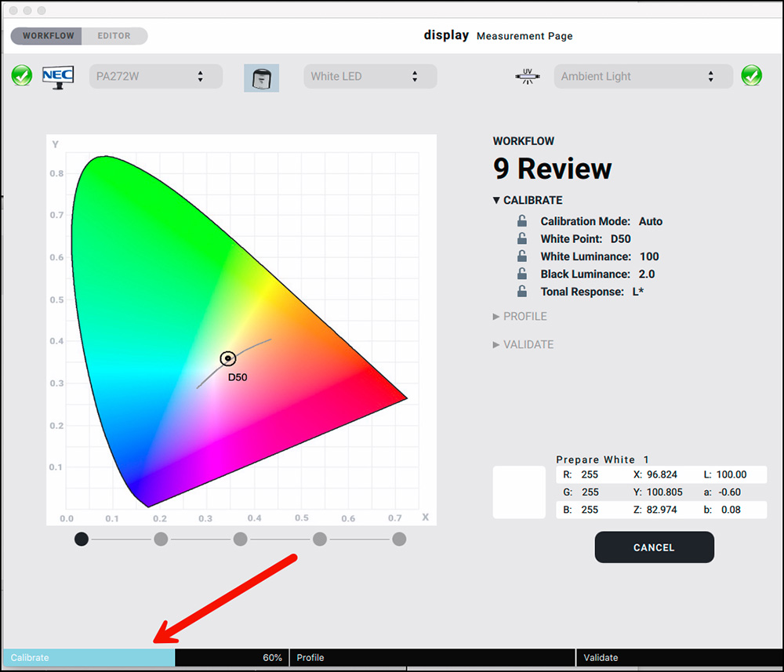Click the L value 100.00
784x672 pixels.
731,474
